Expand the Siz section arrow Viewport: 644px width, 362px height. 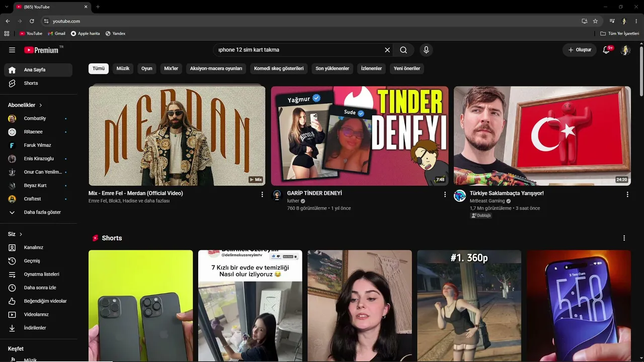pos(21,234)
